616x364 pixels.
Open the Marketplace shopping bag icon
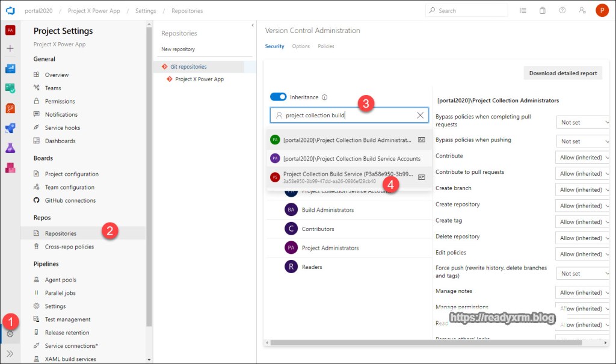543,10
